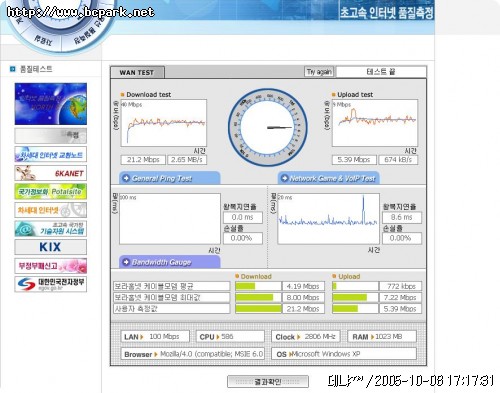Click the user 21.2 Mbps download bar

(258, 309)
